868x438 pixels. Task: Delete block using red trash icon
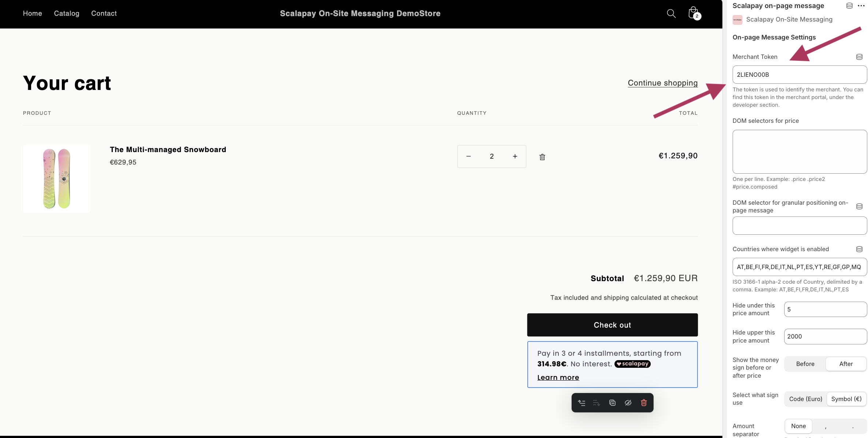[644, 403]
